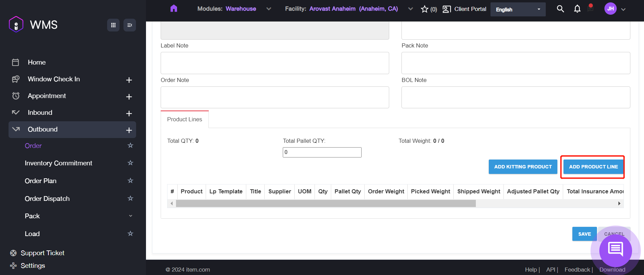Click the favorites star icon in header
Viewport: 644px width, 275px height.
(424, 9)
